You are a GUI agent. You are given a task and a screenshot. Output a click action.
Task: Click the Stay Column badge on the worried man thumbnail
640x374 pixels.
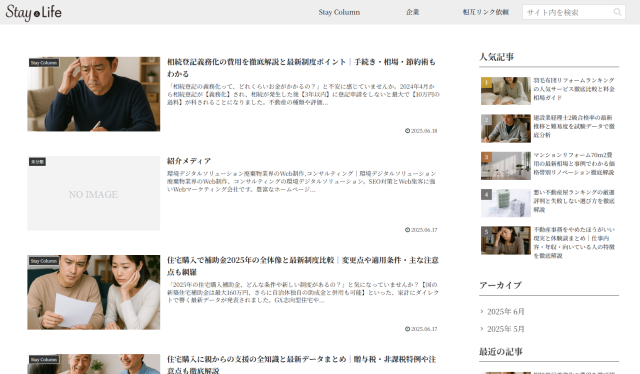coord(44,62)
